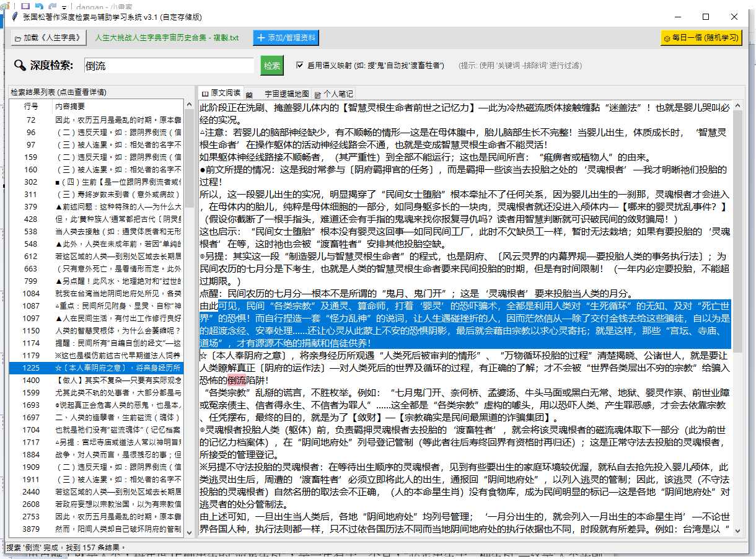This screenshot has width=756, height=559.
Task: Click the 加载《人生字典》 button
Action: [48, 38]
